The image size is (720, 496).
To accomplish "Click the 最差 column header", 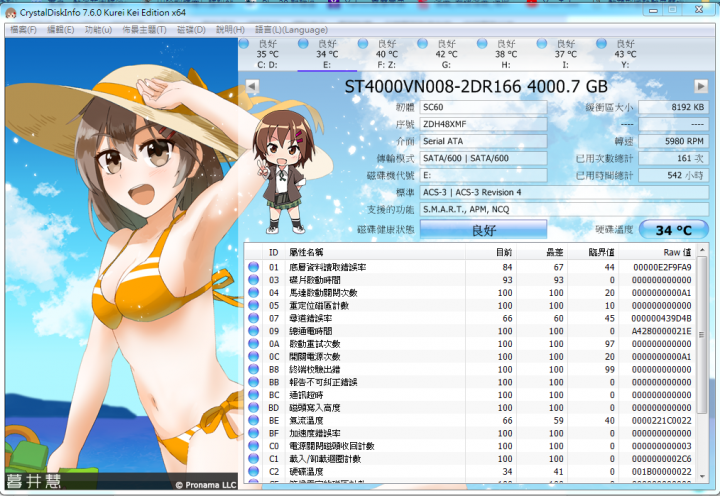I will [542, 252].
